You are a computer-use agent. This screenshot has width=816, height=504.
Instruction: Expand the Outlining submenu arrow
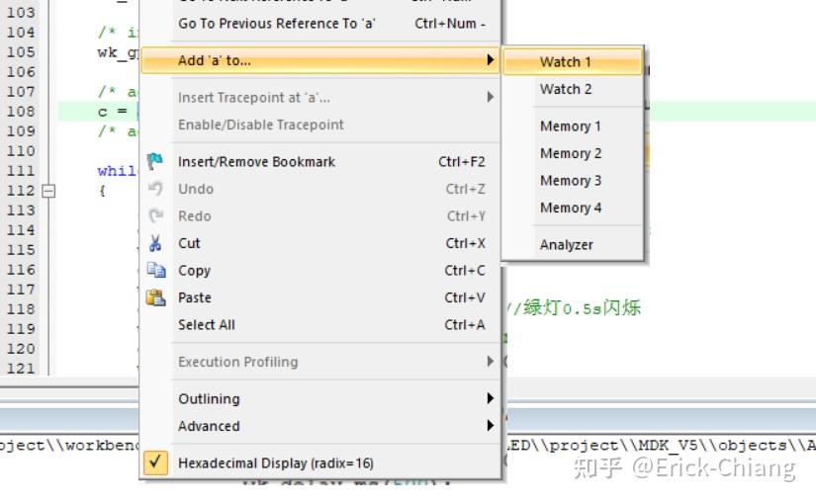pyautogui.click(x=490, y=398)
